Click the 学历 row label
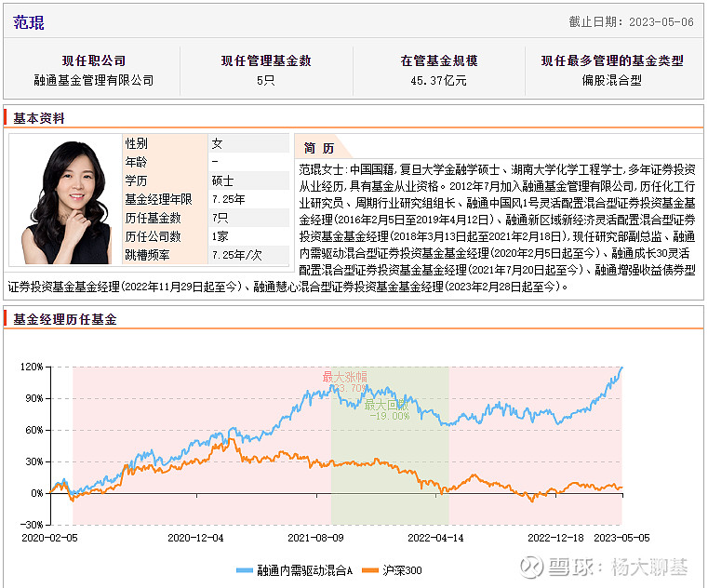 pyautogui.click(x=136, y=180)
